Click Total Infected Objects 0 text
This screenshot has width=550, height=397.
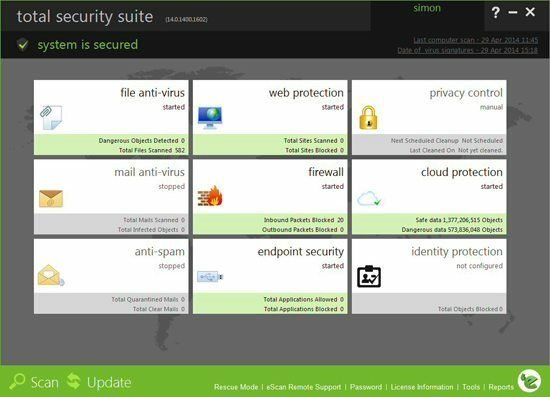(x=151, y=230)
